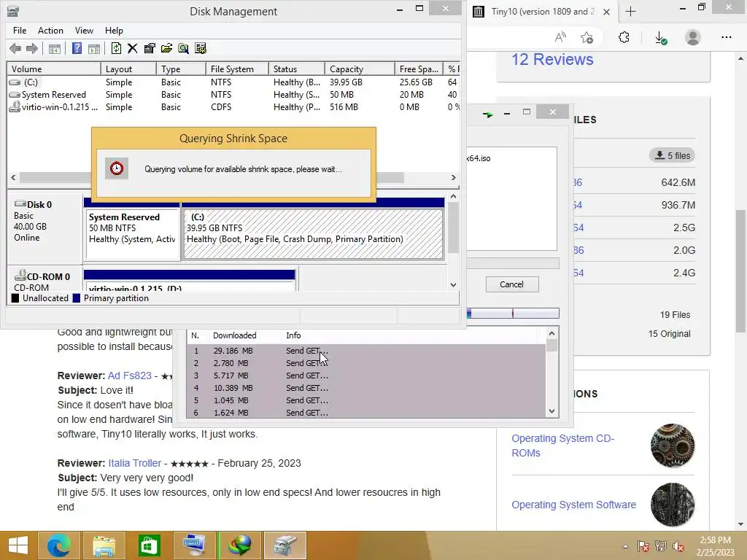Screen dimensions: 747x560
Task: Click the Read Aloud icon in Edge
Action: [561, 37]
